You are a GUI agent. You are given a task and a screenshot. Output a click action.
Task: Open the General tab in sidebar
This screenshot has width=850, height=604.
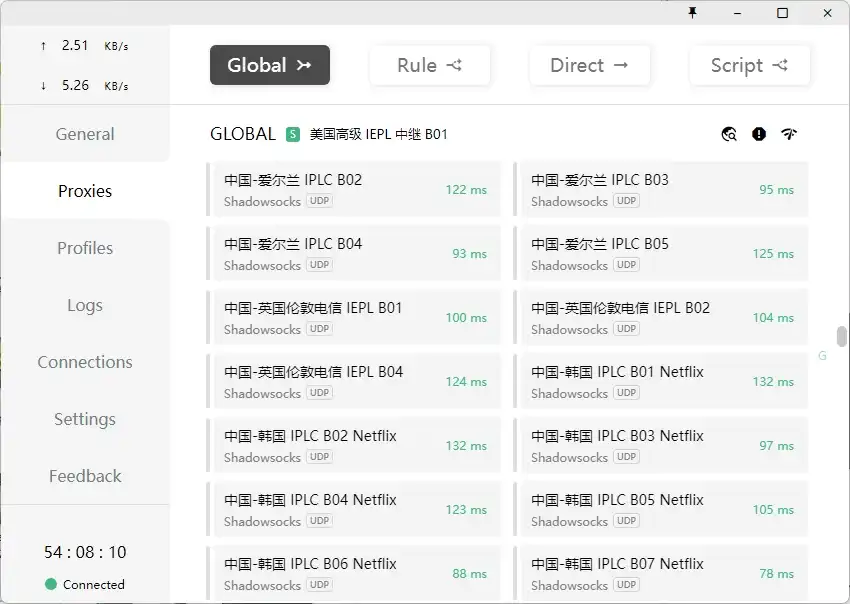(x=85, y=134)
